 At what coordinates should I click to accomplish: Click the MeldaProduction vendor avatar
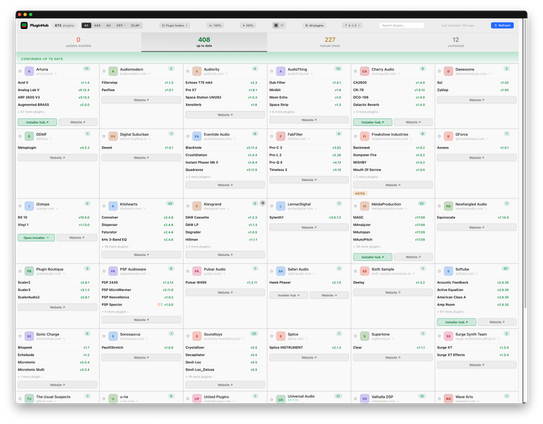pyautogui.click(x=364, y=206)
